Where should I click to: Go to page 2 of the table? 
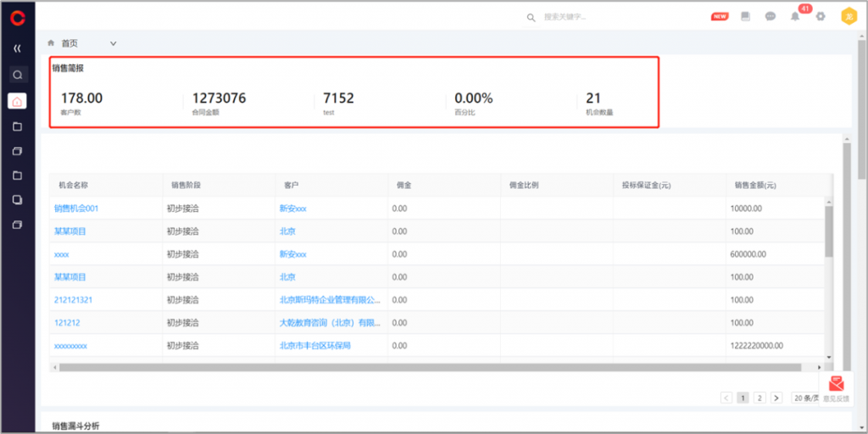coord(759,398)
